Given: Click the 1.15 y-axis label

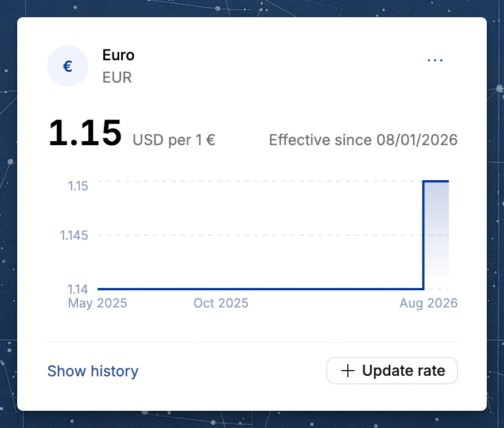Looking at the screenshot, I should coord(78,186).
